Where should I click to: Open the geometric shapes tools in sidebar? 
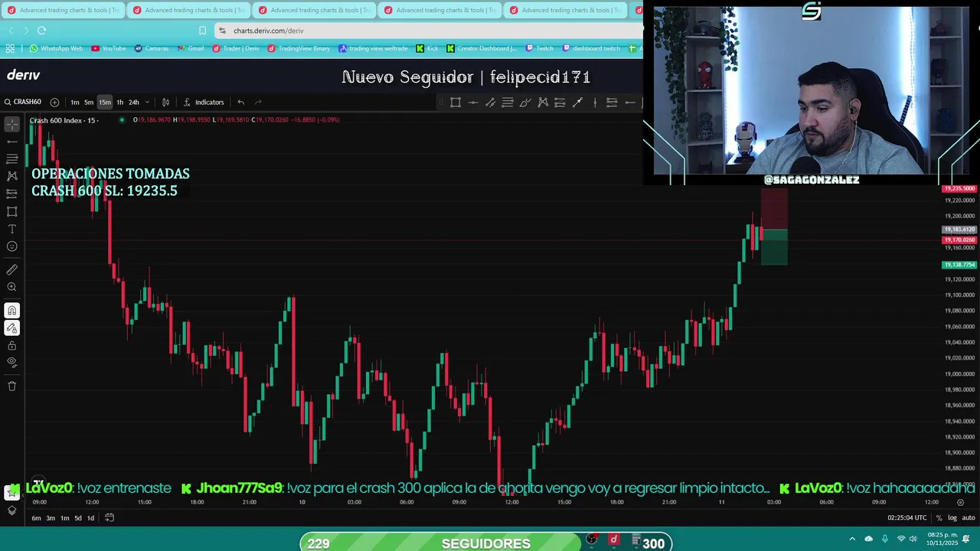click(11, 211)
